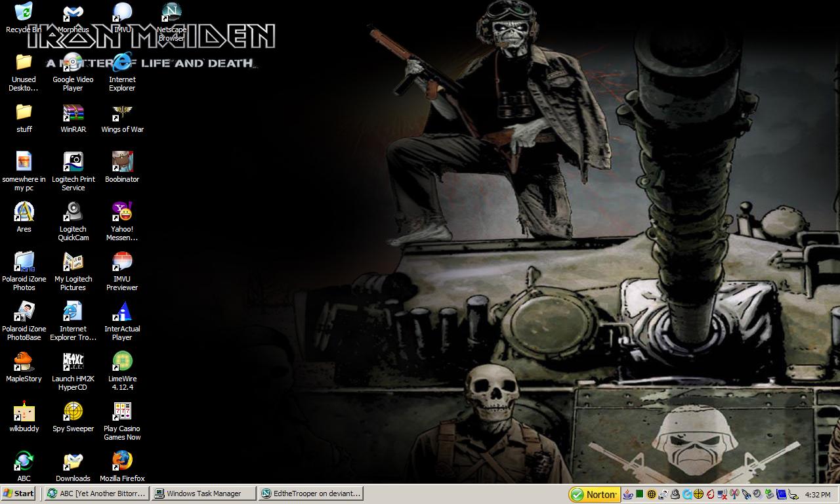Open Polaroid iZone Photos shortcut
Screen dimensions: 840x504
24,272
